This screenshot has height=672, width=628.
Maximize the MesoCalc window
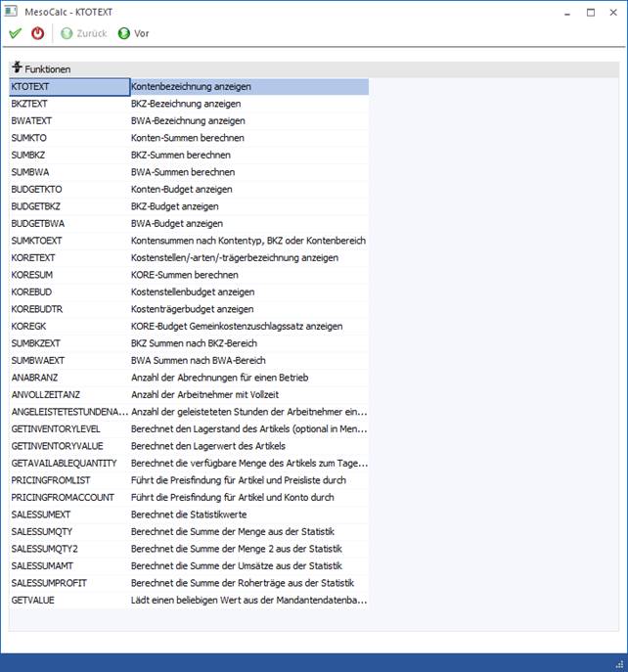[591, 12]
